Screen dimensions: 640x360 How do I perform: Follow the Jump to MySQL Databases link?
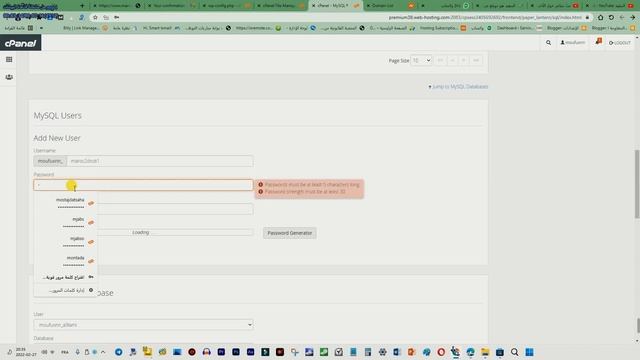458,87
